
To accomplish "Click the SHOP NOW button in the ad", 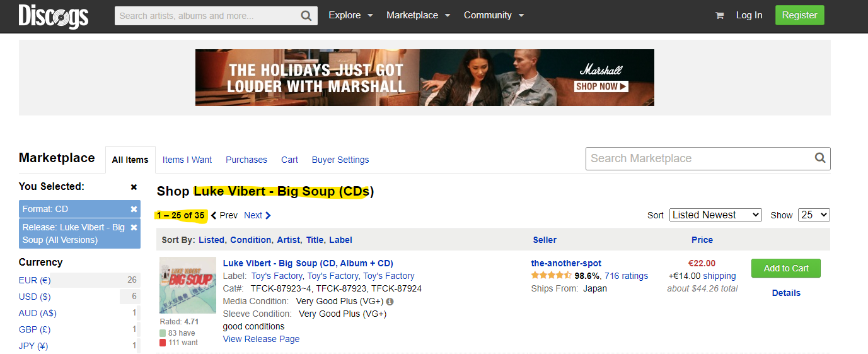I will tap(601, 86).
